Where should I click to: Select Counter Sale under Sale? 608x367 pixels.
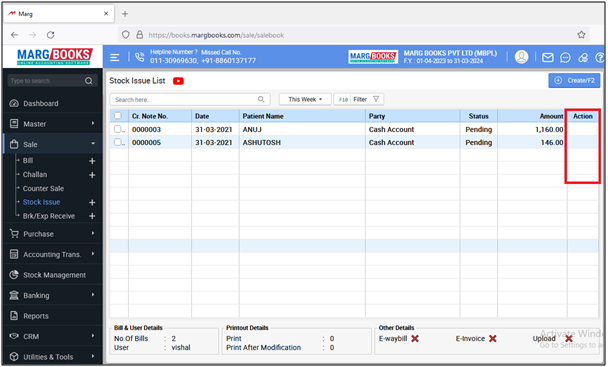(43, 189)
